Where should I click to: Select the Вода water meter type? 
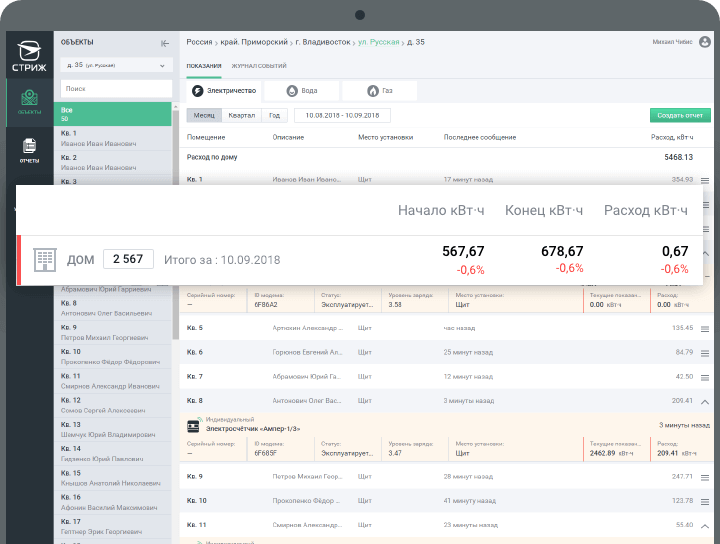(302, 91)
